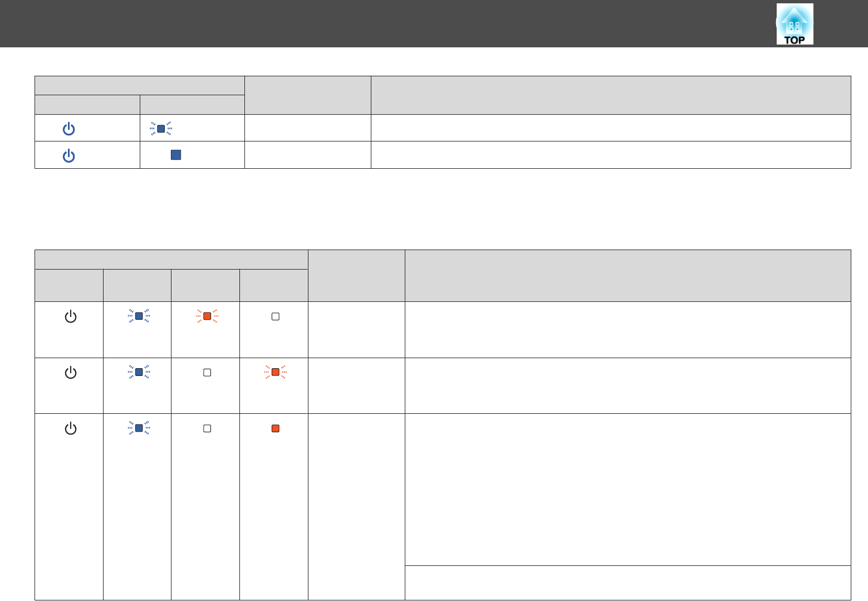
Task: Click the unlit white square in lower table's third row
Action: [x=207, y=428]
